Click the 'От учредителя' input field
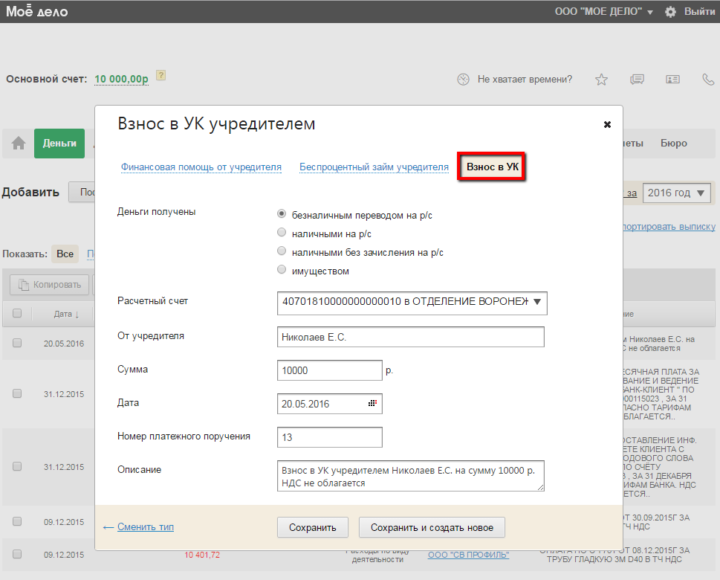This screenshot has height=580, width=720. (x=411, y=337)
